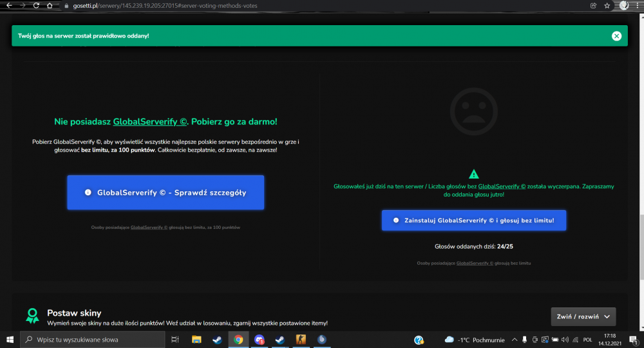644x348 pixels.
Task: Open the Windows Start menu
Action: pos(10,340)
